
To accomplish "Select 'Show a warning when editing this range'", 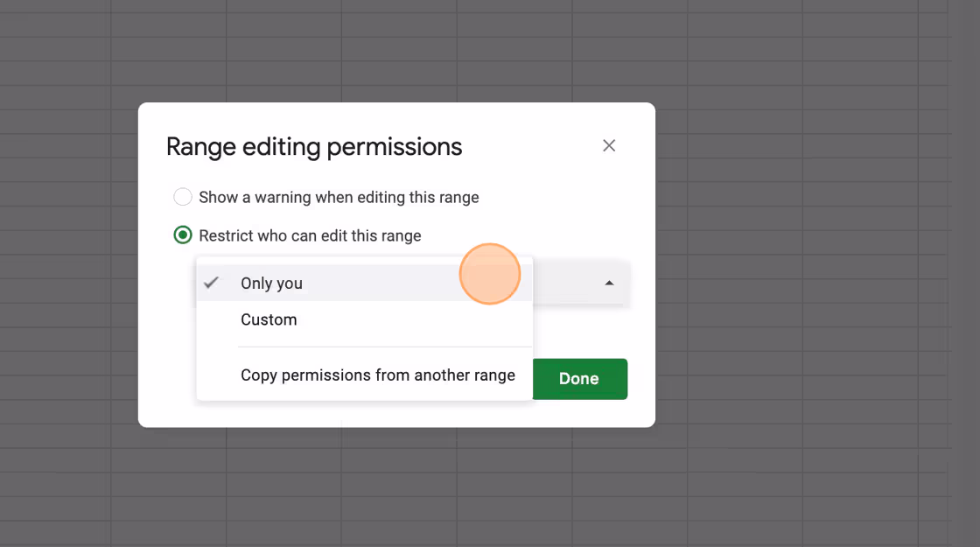I will pyautogui.click(x=183, y=197).
